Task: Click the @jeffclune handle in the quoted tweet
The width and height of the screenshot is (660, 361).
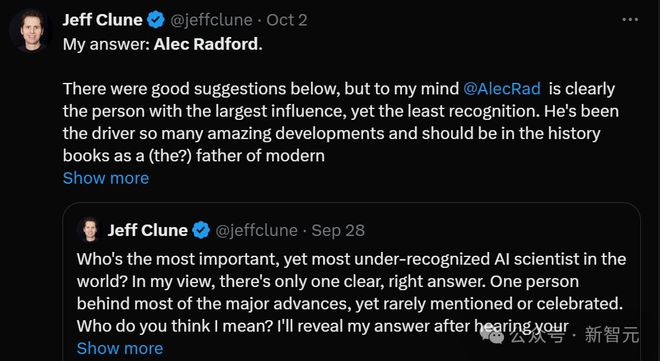Action: click(x=256, y=230)
